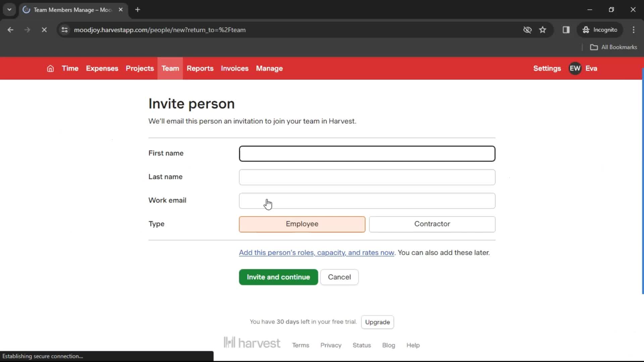Open the Projects section
644x362 pixels.
point(140,68)
